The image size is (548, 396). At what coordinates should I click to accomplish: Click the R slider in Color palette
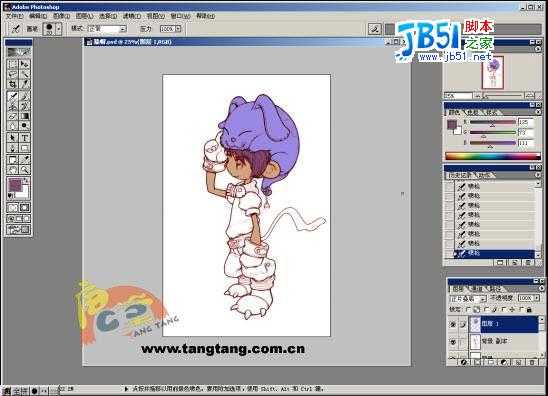tap(492, 122)
